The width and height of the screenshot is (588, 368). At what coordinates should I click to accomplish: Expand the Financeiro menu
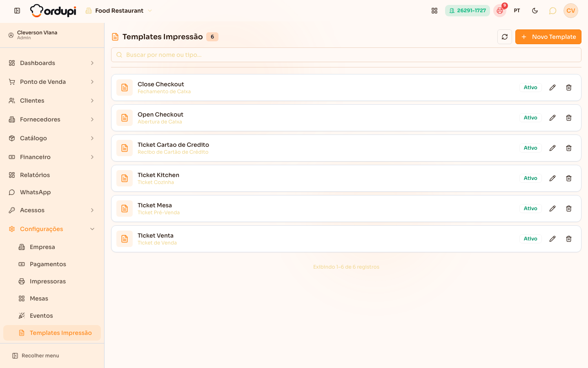tap(52, 157)
